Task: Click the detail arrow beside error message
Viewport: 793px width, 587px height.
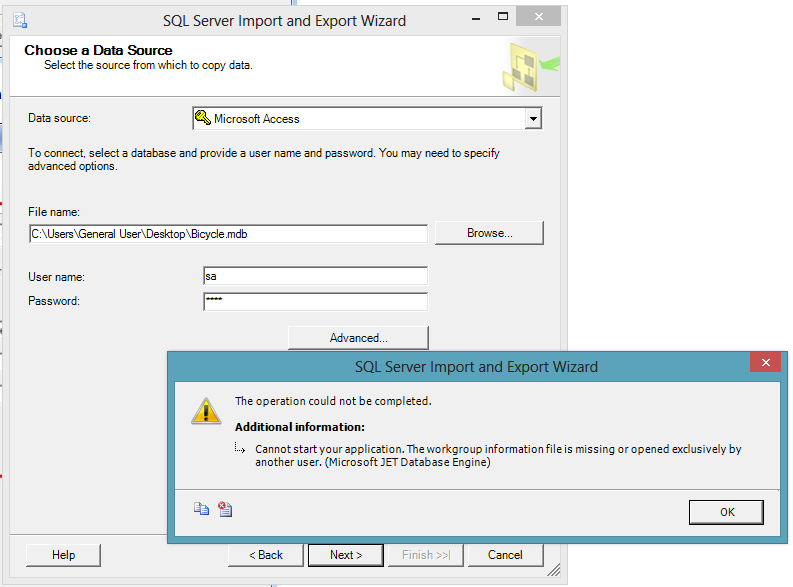Action: click(240, 447)
